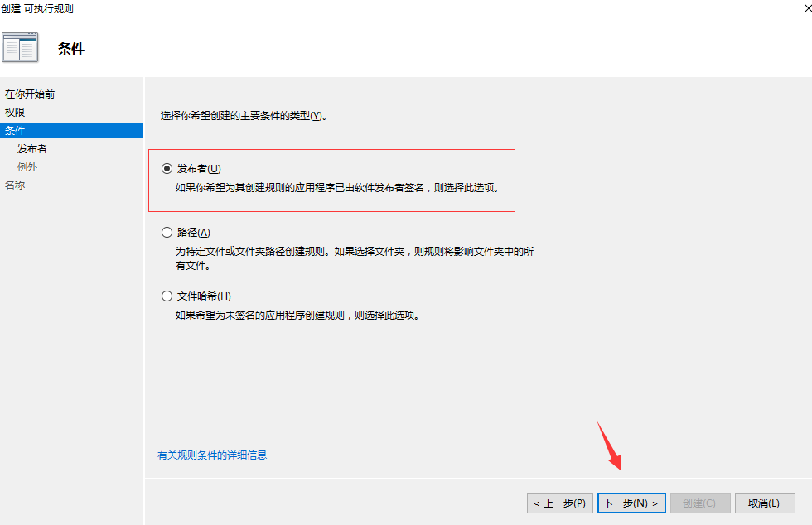Viewport: 812px width, 525px height.
Task: Open the 发布者 sub-step in the sidebar
Action: (x=32, y=149)
